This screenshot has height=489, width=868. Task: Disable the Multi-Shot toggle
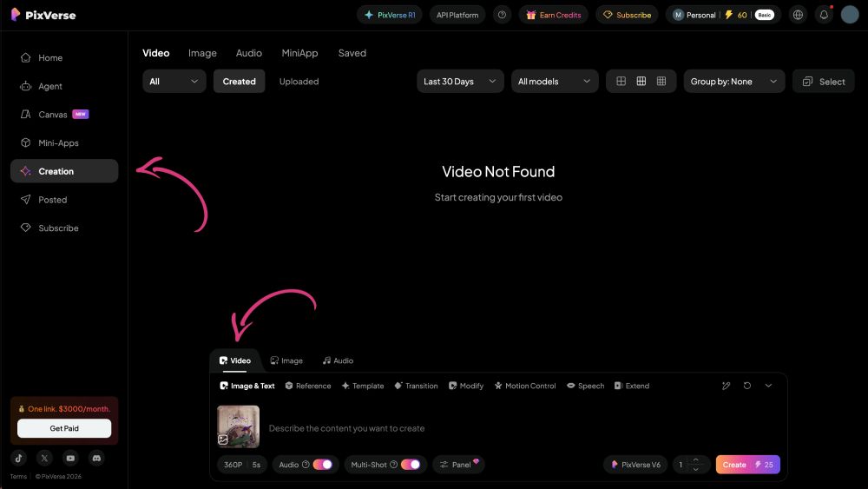[411, 465]
